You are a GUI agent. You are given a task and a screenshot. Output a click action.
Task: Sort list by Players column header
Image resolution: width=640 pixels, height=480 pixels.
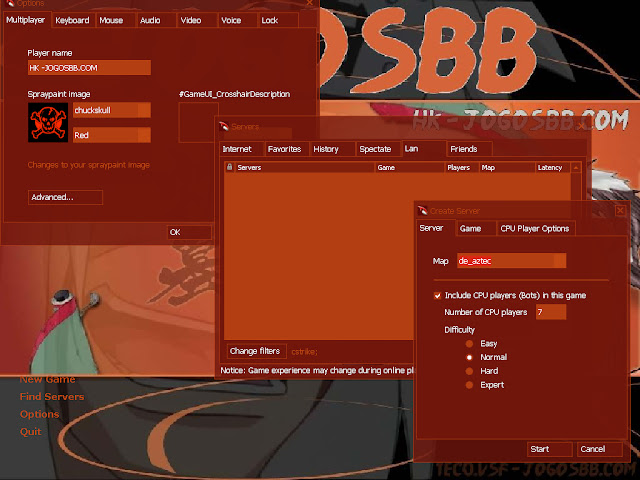pyautogui.click(x=462, y=167)
